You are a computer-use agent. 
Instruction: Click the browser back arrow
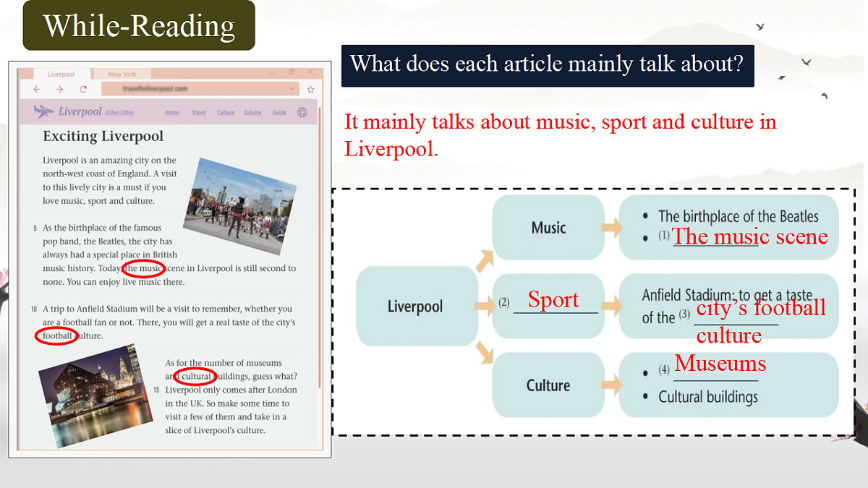37,89
